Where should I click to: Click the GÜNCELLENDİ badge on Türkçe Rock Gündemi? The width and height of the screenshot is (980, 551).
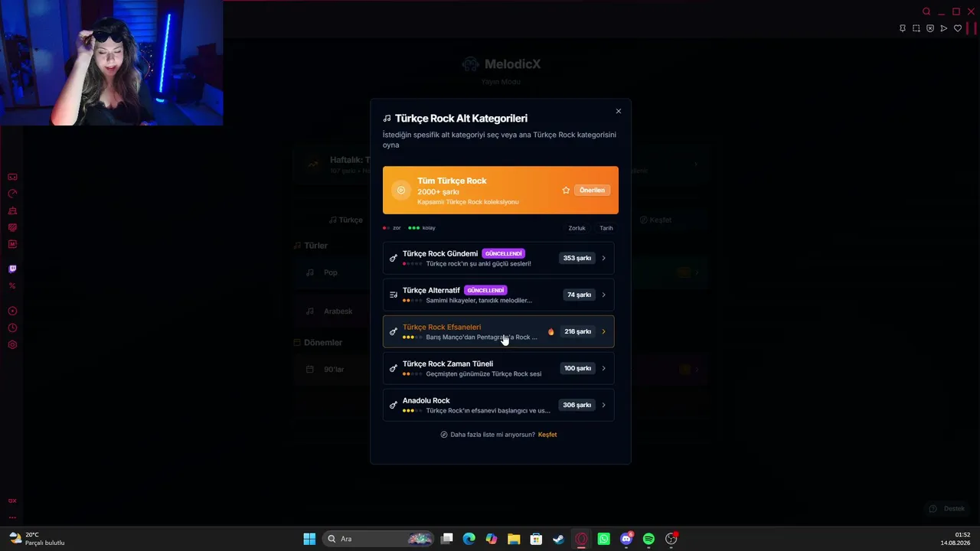coord(503,253)
